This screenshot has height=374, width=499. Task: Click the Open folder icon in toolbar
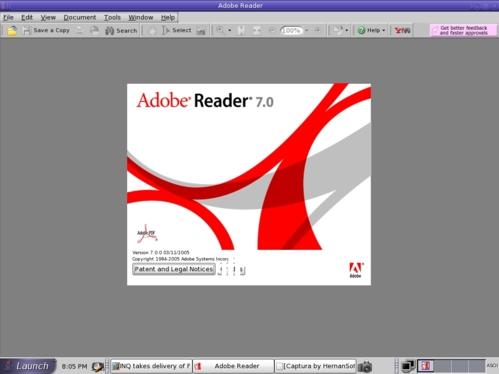tap(12, 31)
